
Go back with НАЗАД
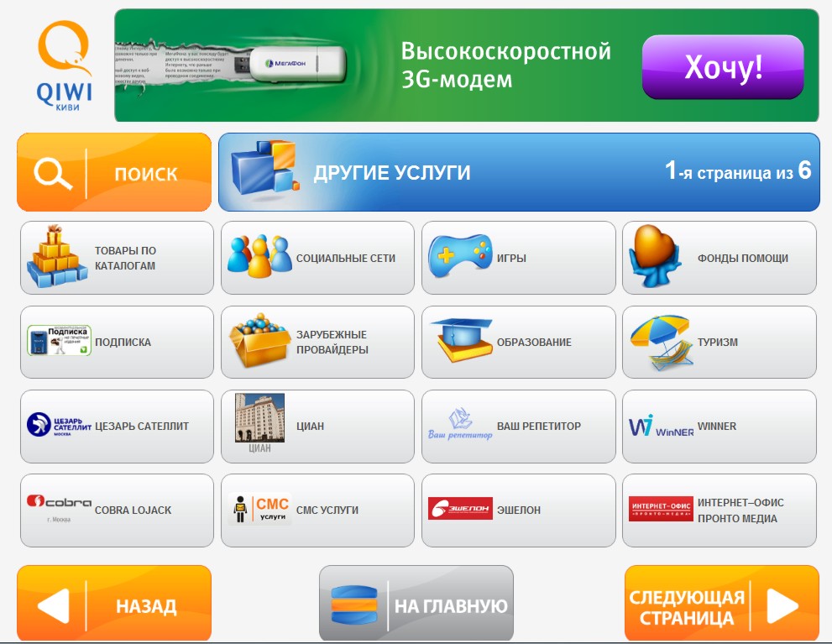point(146,606)
